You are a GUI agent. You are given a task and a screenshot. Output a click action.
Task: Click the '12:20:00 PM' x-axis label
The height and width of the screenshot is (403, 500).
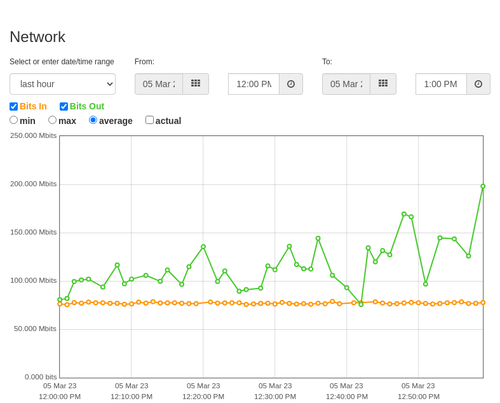(203, 397)
